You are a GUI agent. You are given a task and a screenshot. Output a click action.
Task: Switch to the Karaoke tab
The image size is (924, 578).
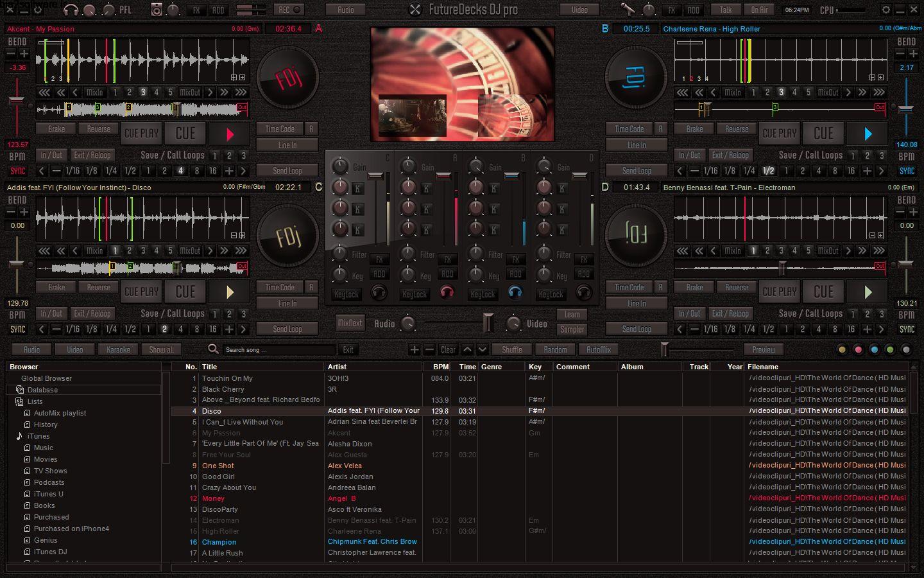click(x=118, y=349)
